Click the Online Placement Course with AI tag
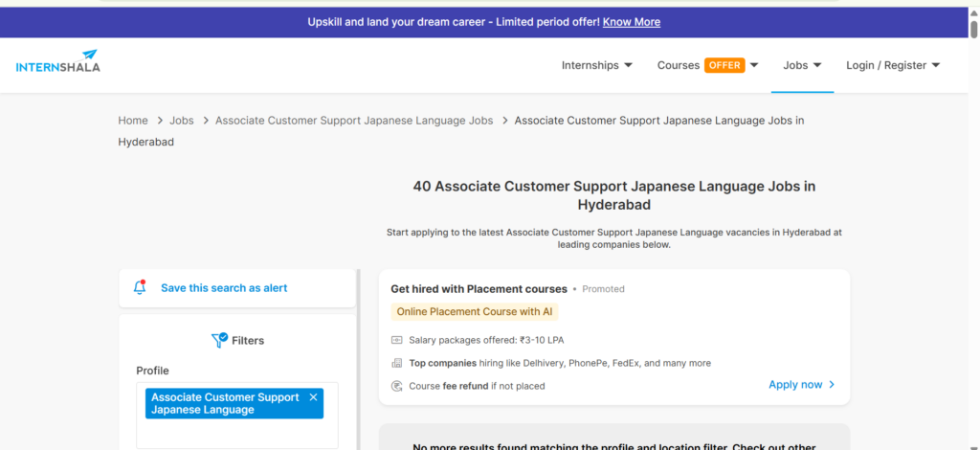Image resolution: width=980 pixels, height=450 pixels. [475, 311]
